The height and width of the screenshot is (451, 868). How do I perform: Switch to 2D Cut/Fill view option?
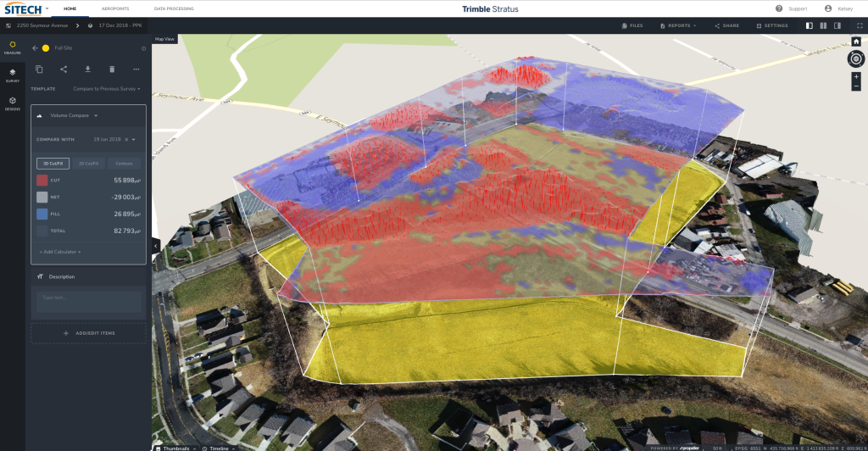coord(88,163)
